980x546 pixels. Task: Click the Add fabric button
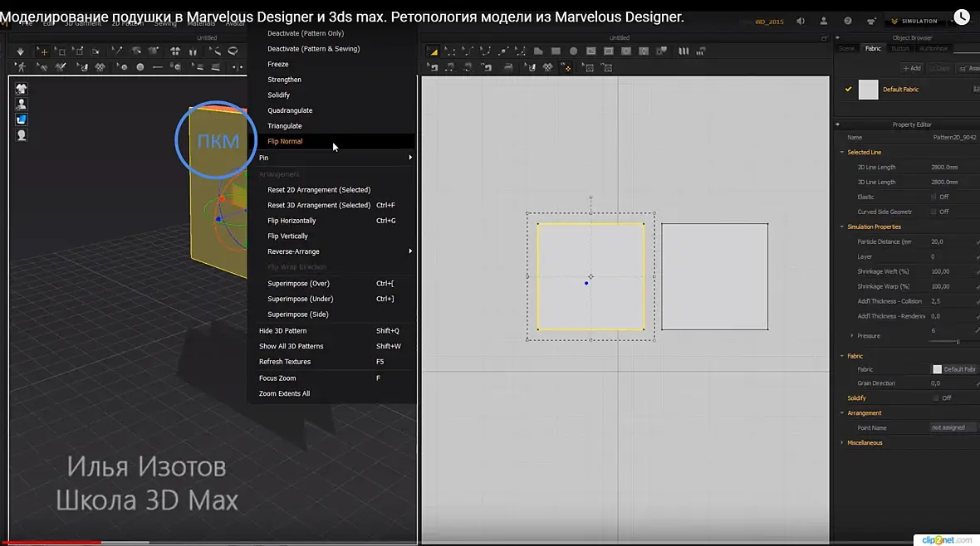click(x=912, y=68)
